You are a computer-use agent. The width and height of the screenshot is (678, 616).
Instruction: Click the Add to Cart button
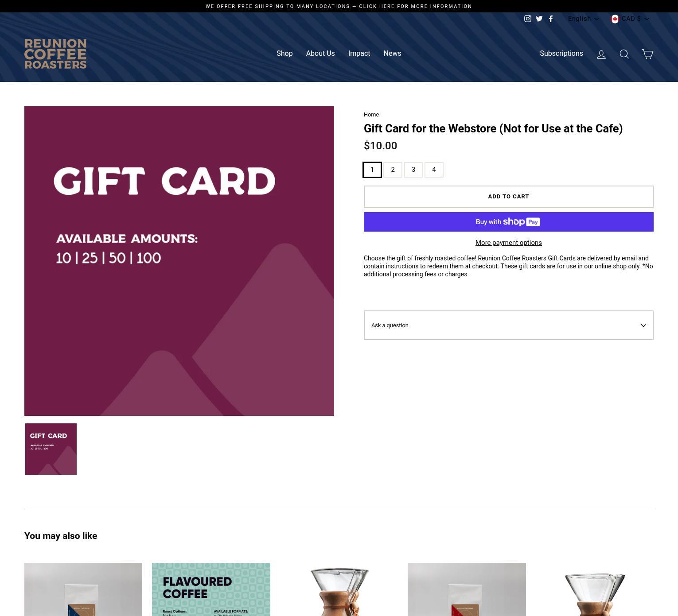508,197
